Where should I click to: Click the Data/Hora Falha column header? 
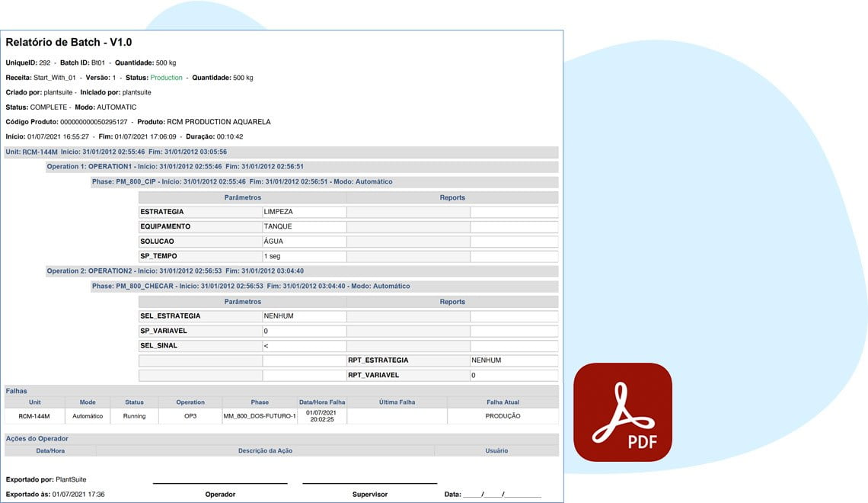[x=322, y=402]
